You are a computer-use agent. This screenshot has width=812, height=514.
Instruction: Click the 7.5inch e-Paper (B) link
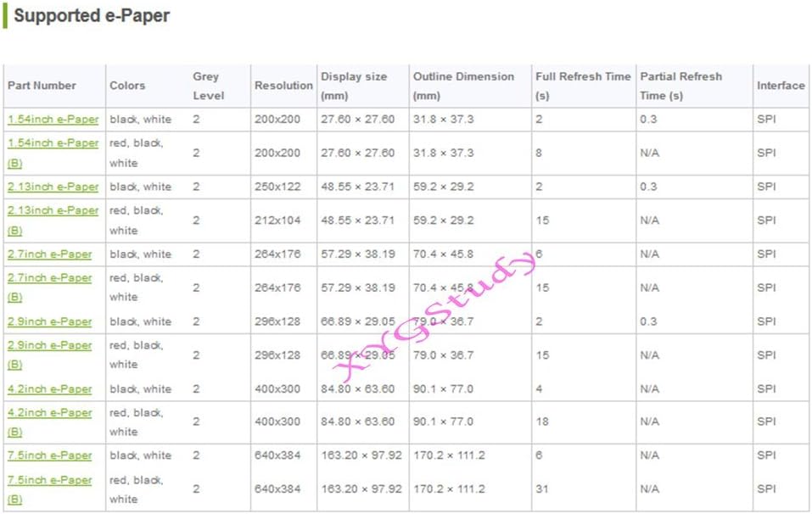click(49, 480)
